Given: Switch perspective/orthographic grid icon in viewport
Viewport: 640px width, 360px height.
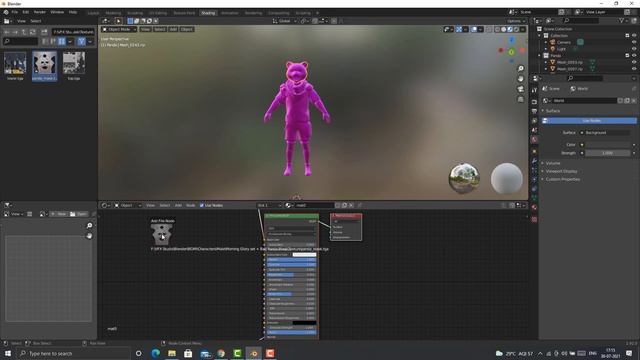Looking at the screenshot, I should pos(520,99).
